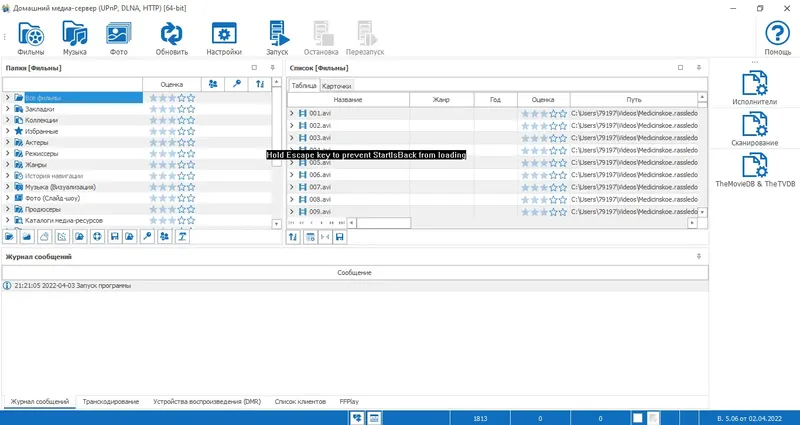The width and height of the screenshot is (800, 425).
Task: Expand the Актеры tree node
Action: point(8,142)
